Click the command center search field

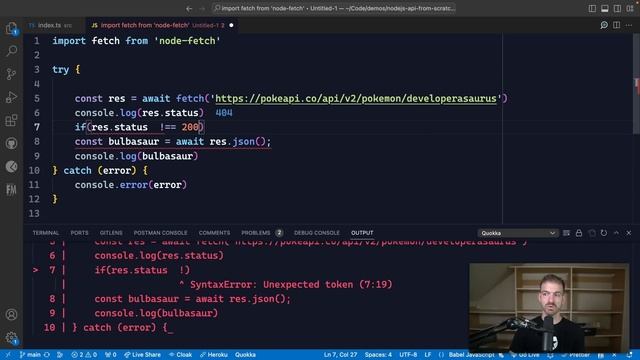pyautogui.click(x=334, y=8)
